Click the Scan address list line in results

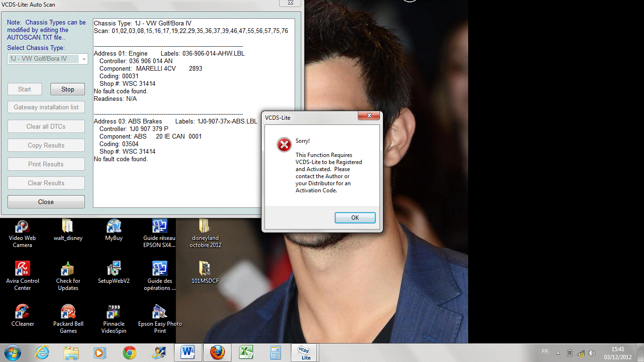pyautogui.click(x=191, y=31)
